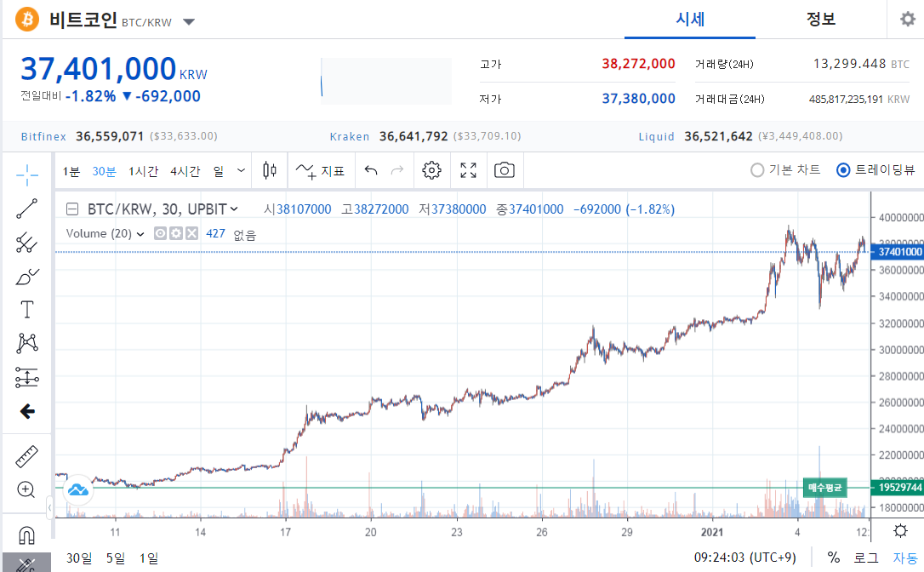Switch chart to fullscreen mode
This screenshot has height=572, width=924.
pos(469,170)
